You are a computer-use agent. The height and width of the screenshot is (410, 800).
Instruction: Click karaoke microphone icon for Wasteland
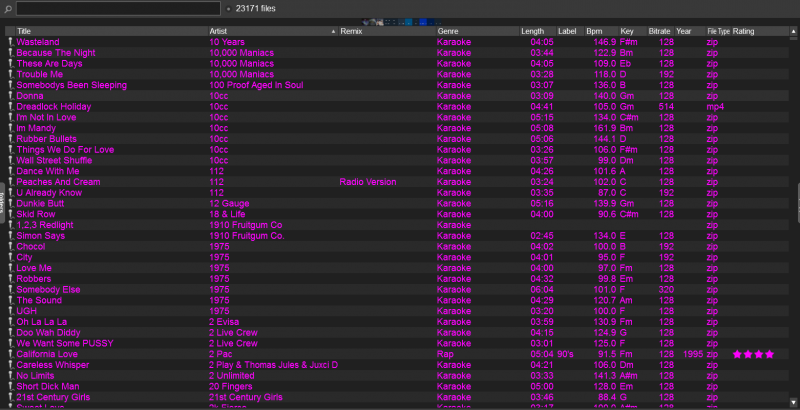pos(10,42)
